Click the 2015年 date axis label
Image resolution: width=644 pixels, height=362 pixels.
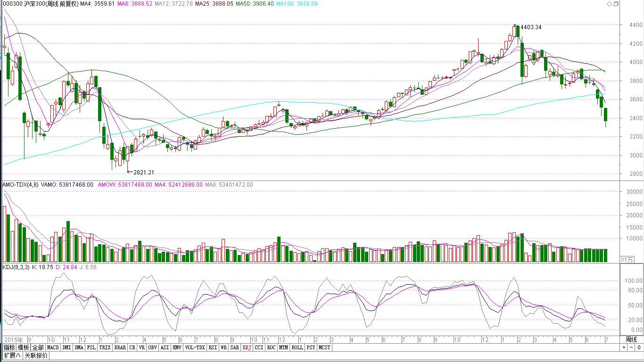point(13,339)
